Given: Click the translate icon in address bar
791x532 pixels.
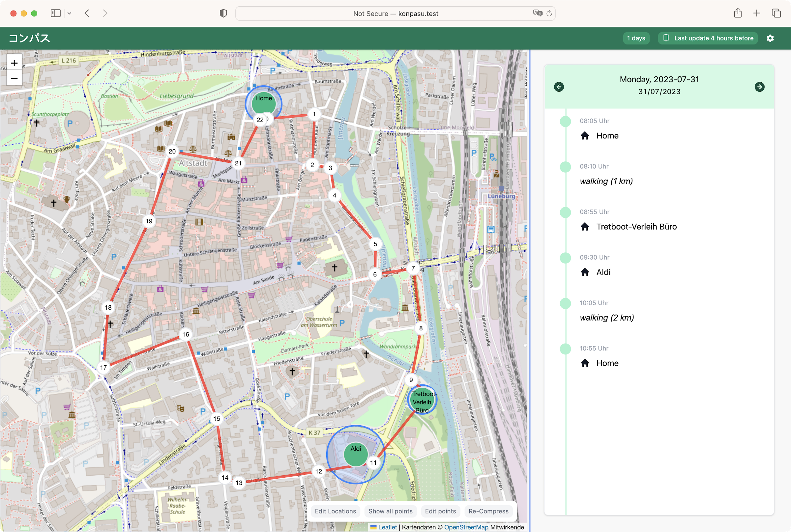Looking at the screenshot, I should pos(538,13).
